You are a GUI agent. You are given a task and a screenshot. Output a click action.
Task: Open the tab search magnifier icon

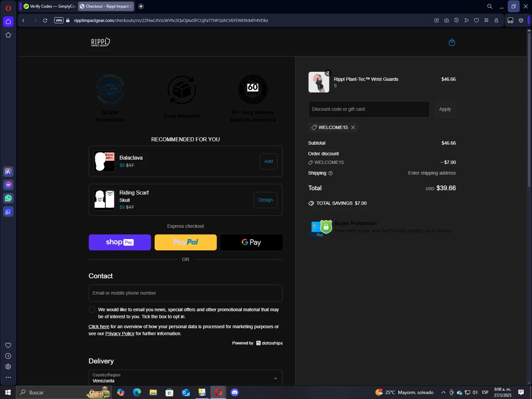(489, 6)
